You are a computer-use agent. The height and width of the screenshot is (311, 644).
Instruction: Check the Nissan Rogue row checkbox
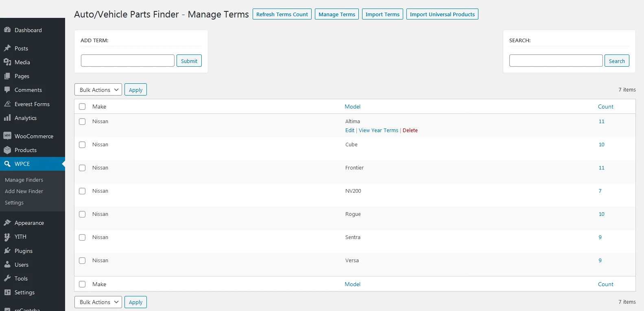coord(82,214)
